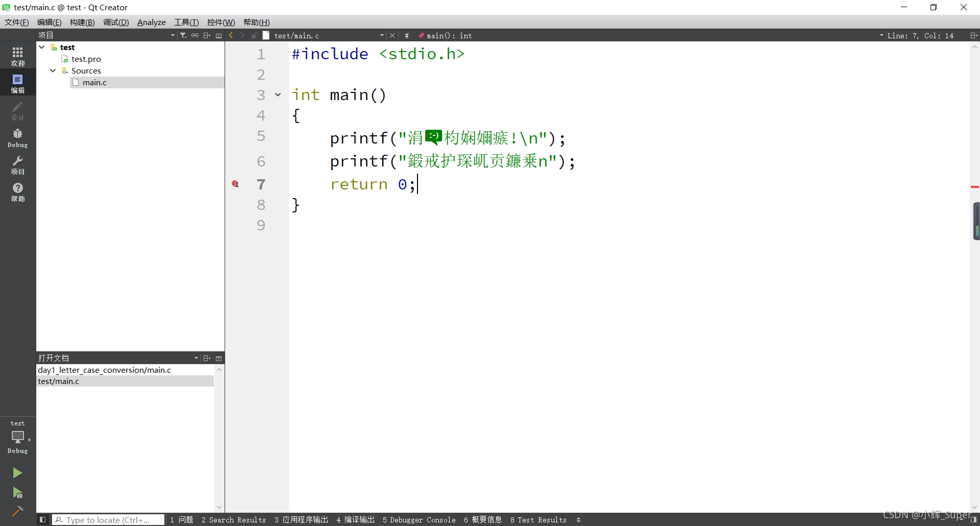Show the 1 问题 issues pane
This screenshot has height=526, width=980.
182,520
